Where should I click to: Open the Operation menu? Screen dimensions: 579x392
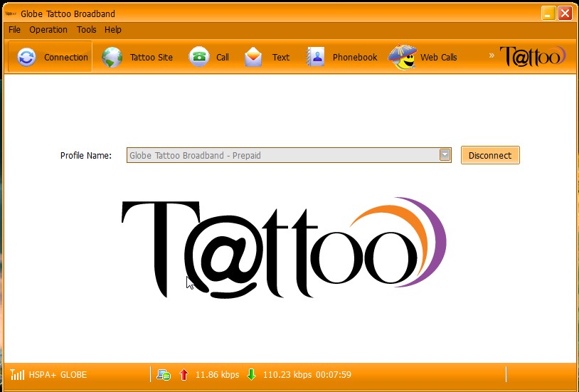48,30
